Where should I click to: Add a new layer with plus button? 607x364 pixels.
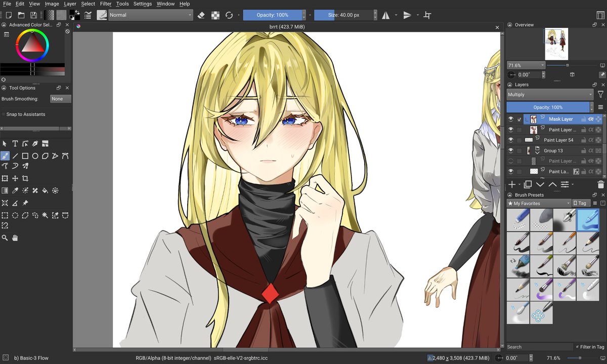[512, 185]
